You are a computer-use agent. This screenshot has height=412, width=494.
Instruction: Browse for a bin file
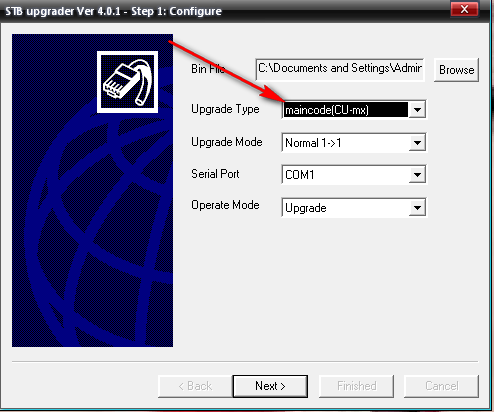(456, 70)
